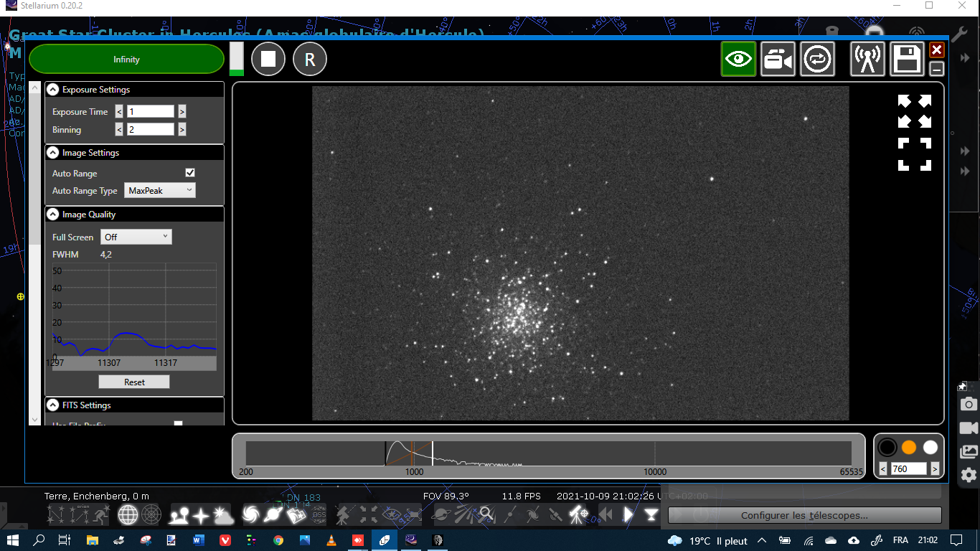Click the green Infinity camera button
The height and width of the screenshot is (551, 980).
click(x=126, y=59)
